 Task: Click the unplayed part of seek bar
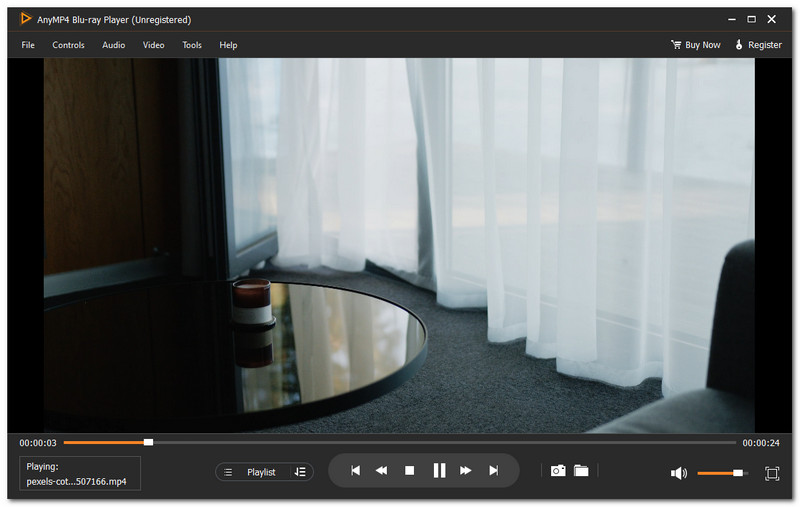point(444,442)
